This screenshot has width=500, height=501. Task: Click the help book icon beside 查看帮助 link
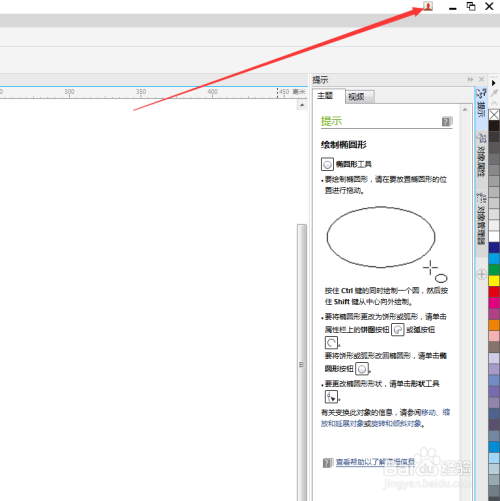click(x=328, y=462)
